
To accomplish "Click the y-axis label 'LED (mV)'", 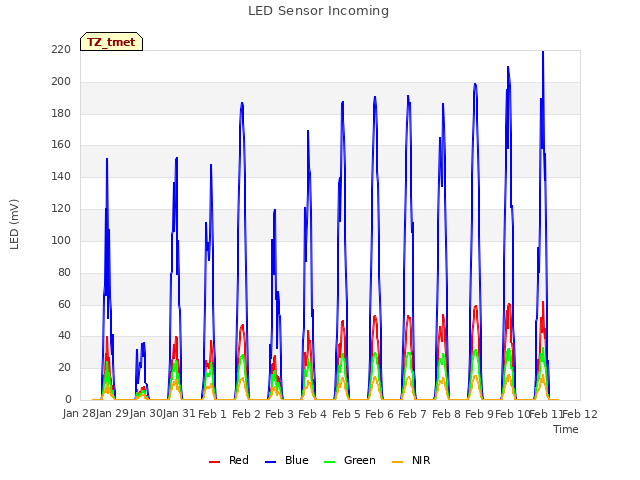I will pos(14,224).
